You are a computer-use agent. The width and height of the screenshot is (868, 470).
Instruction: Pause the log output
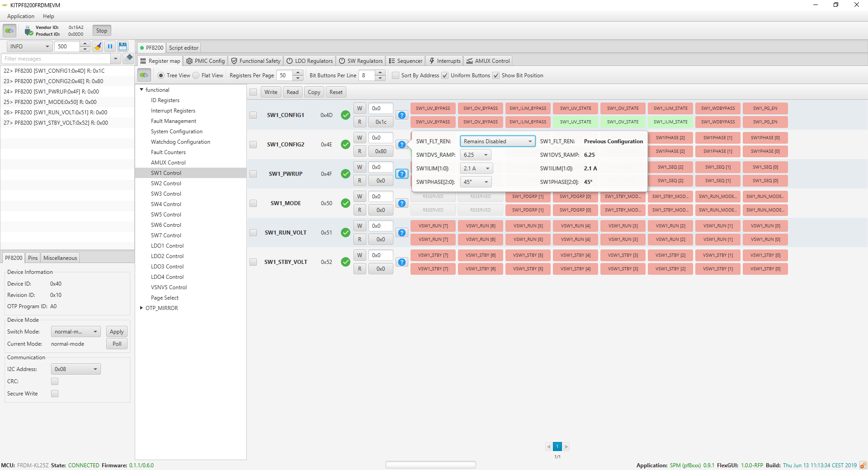110,47
